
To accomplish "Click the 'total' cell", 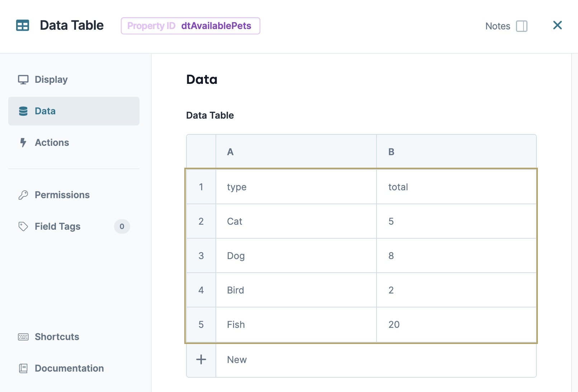I will pos(456,187).
